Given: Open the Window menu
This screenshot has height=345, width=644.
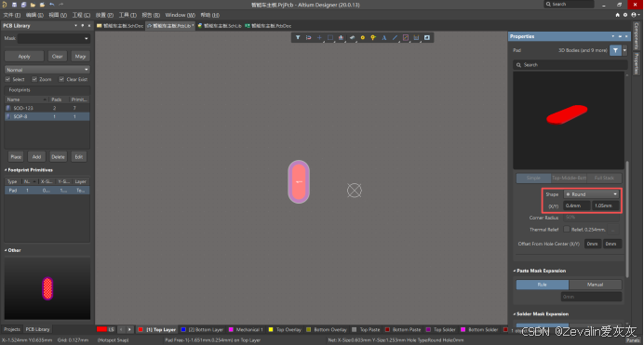Looking at the screenshot, I should click(x=180, y=15).
